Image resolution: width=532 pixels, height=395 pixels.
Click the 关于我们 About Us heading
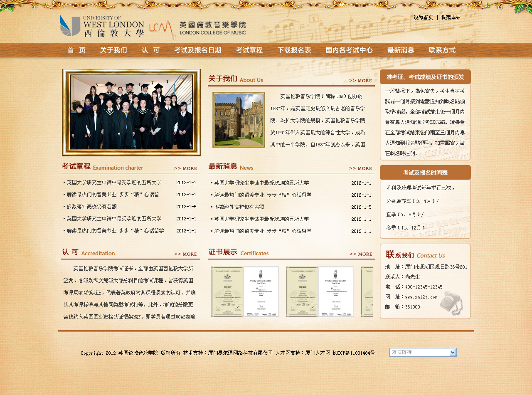pos(236,79)
